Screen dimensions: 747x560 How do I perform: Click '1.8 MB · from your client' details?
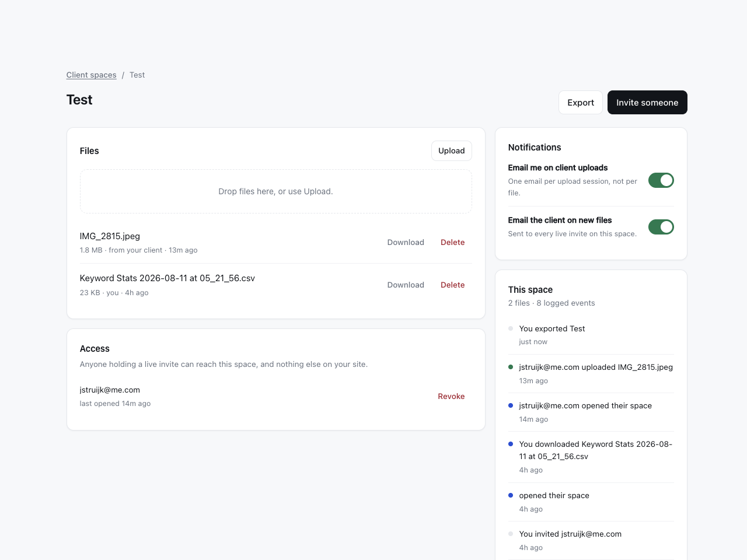(139, 250)
